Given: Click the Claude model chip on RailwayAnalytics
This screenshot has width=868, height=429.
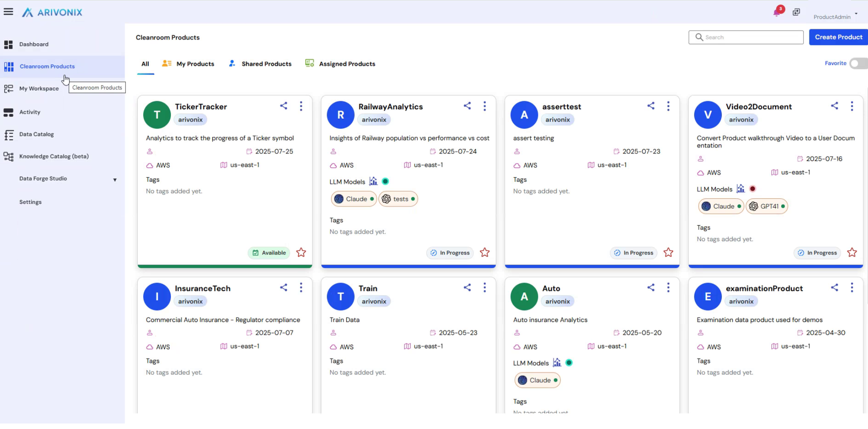Looking at the screenshot, I should coord(353,199).
